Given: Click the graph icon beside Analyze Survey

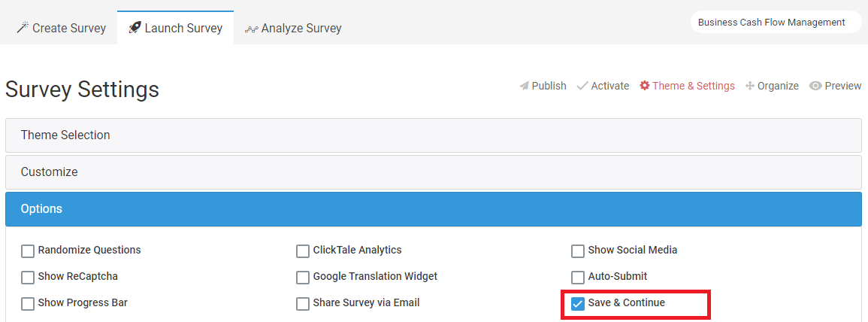Looking at the screenshot, I should click(x=251, y=29).
